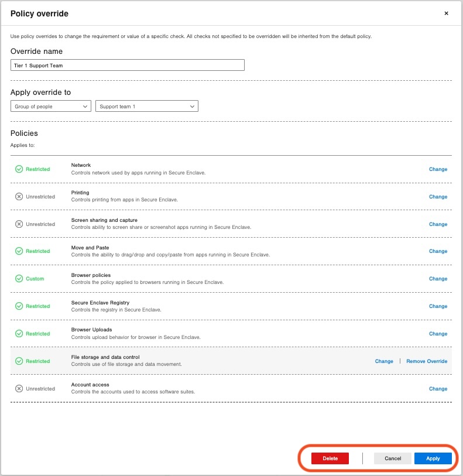The width and height of the screenshot is (463, 476).
Task: Click Move and Paste restricted check icon
Action: 19,251
